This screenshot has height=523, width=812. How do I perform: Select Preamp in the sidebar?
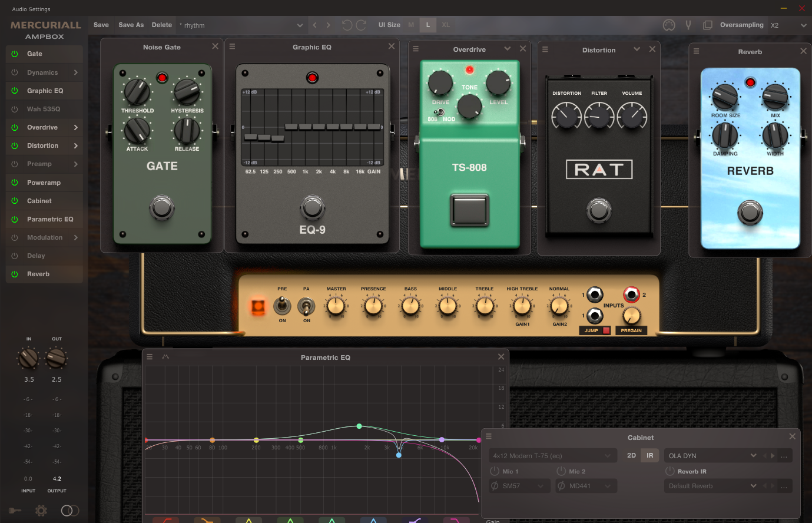[x=39, y=164]
